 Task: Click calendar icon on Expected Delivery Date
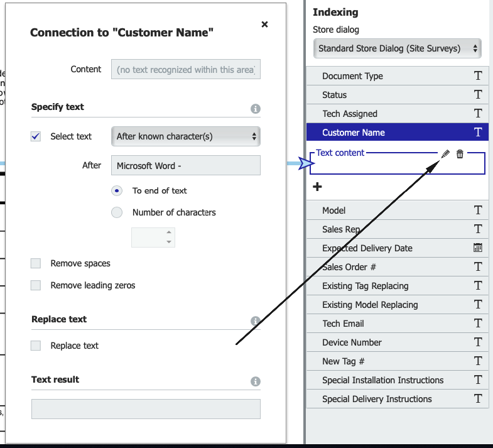pyautogui.click(x=478, y=248)
